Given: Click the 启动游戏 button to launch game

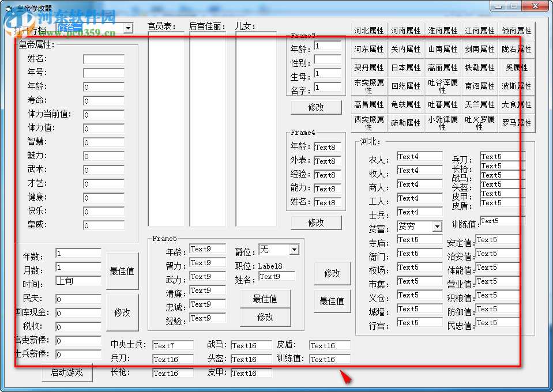Looking at the screenshot, I should click(67, 374).
